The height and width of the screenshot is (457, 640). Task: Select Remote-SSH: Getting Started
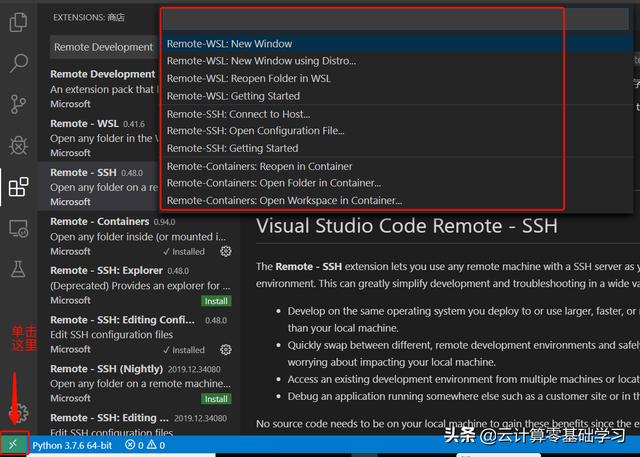point(398,148)
